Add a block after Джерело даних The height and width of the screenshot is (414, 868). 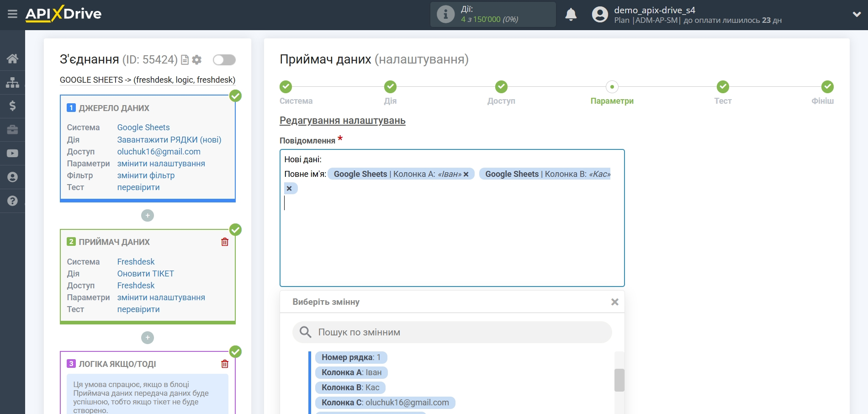coord(148,215)
